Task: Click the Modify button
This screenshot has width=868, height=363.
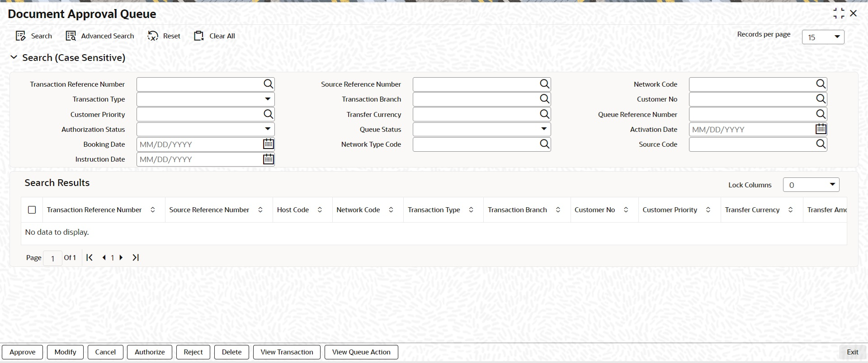Action: [x=65, y=352]
